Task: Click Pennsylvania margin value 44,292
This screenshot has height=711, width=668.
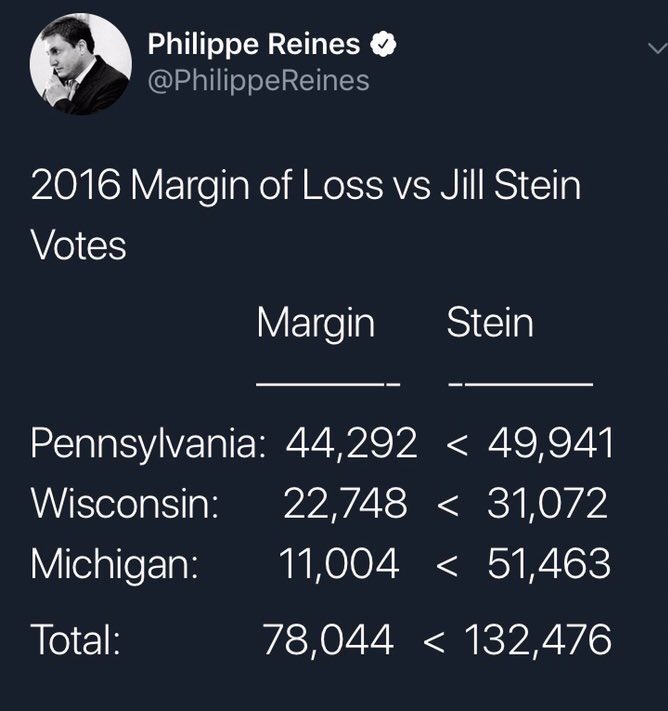Action: [x=350, y=444]
